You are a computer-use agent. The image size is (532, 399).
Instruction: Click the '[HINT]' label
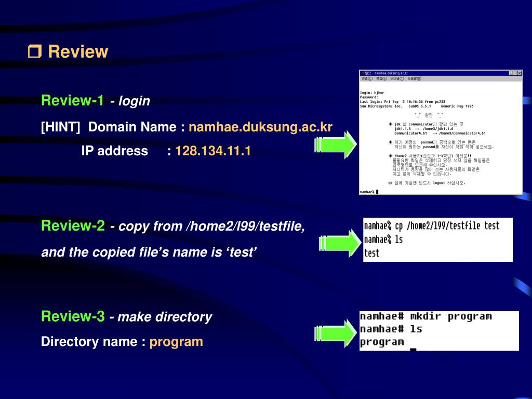tap(60, 127)
